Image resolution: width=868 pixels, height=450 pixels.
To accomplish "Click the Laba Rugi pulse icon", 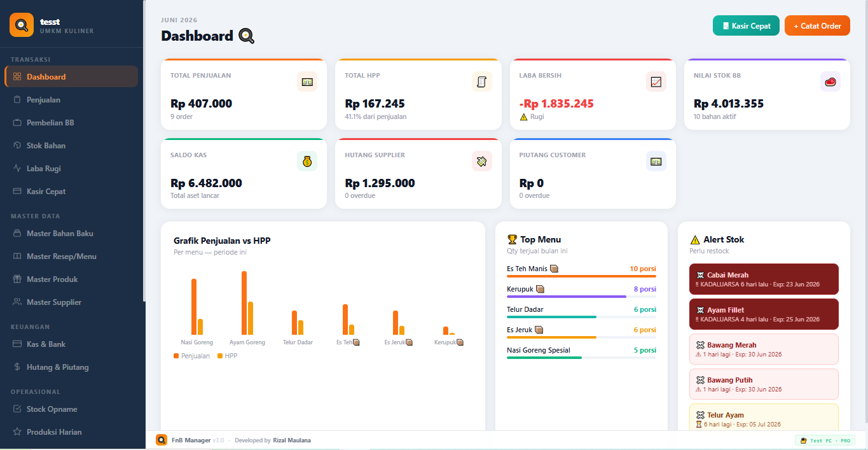I will click(17, 169).
